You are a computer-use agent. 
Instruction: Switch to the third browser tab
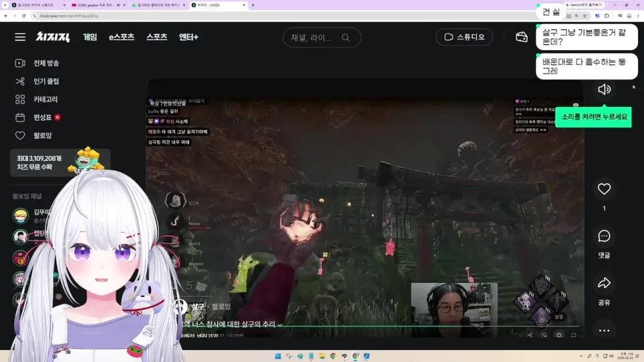(158, 5)
